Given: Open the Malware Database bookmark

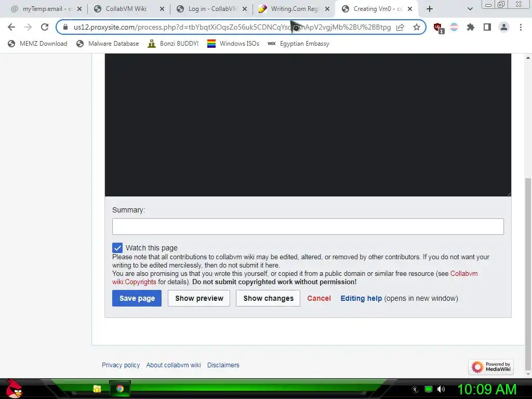Looking at the screenshot, I should click(108, 44).
